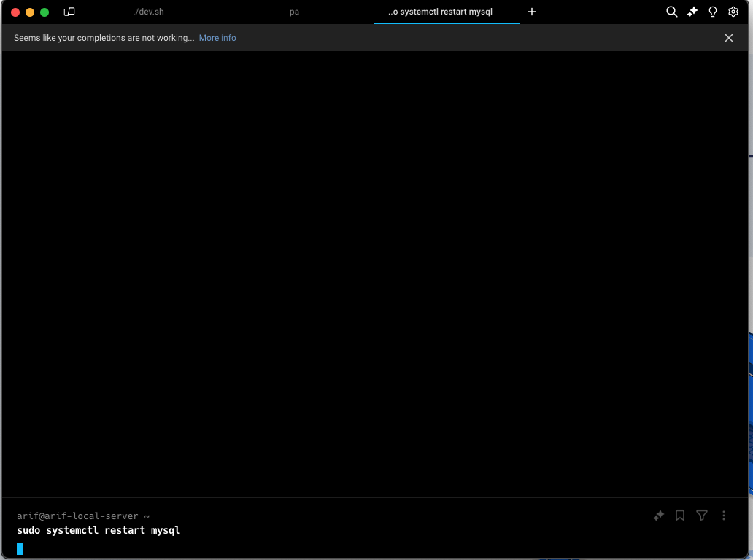This screenshot has width=753, height=560.
Task: Select the sudo systemctl restart mysql command
Action: (x=99, y=530)
